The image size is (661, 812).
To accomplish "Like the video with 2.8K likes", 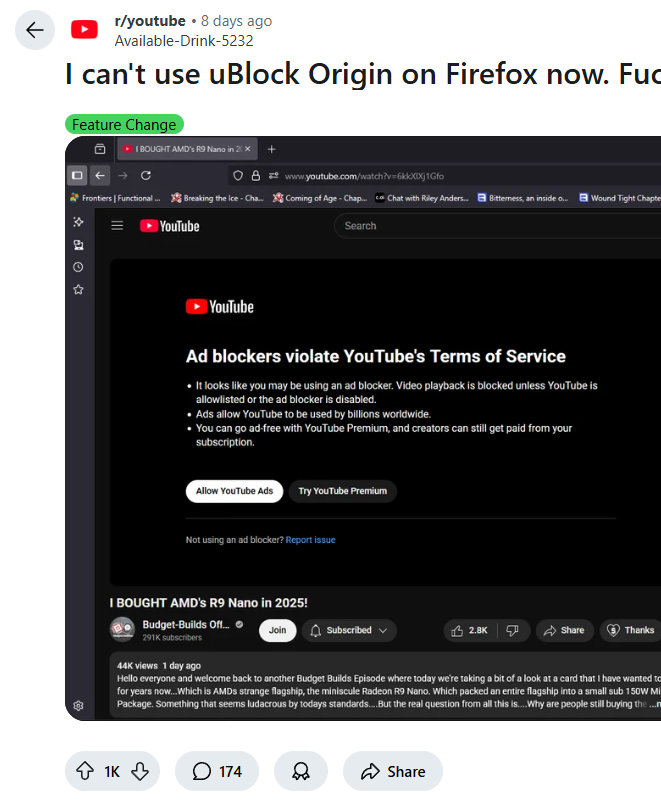I will coord(470,630).
